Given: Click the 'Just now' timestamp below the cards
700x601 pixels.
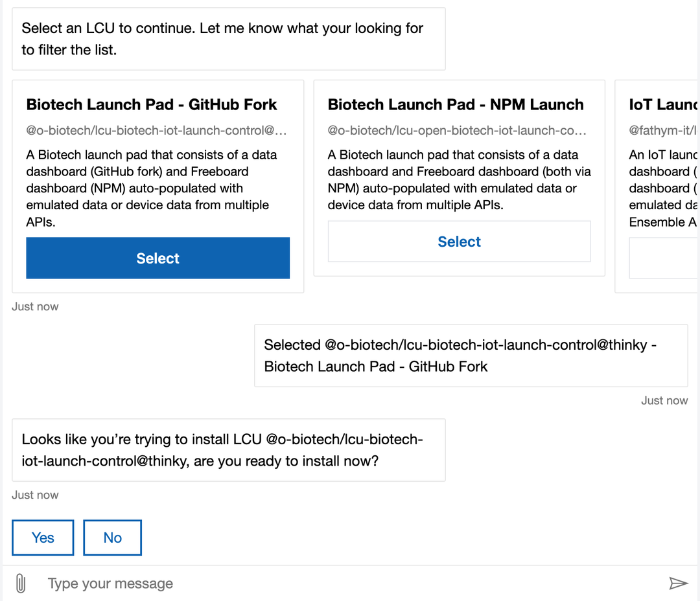Looking at the screenshot, I should coord(35,306).
